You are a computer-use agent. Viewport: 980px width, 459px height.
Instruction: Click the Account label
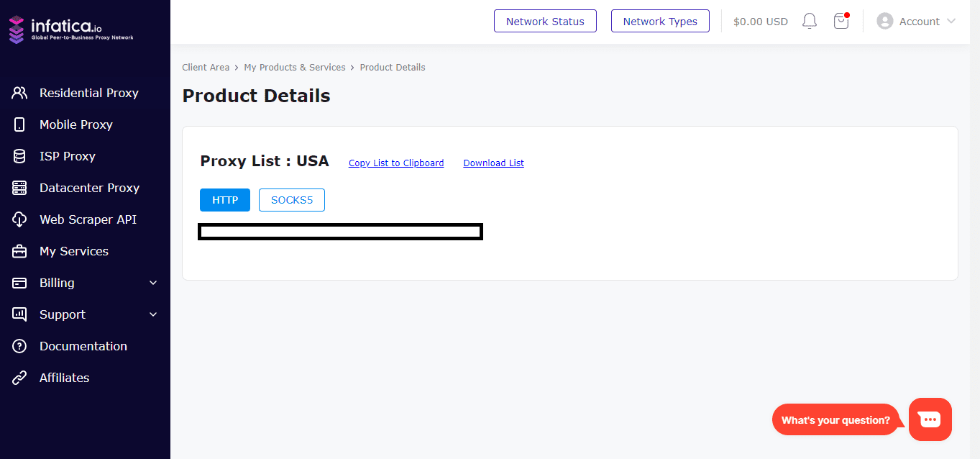point(920,22)
